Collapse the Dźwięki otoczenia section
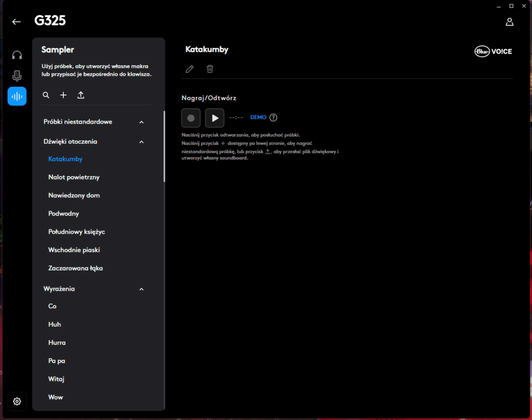This screenshot has width=532, height=420. [x=141, y=142]
